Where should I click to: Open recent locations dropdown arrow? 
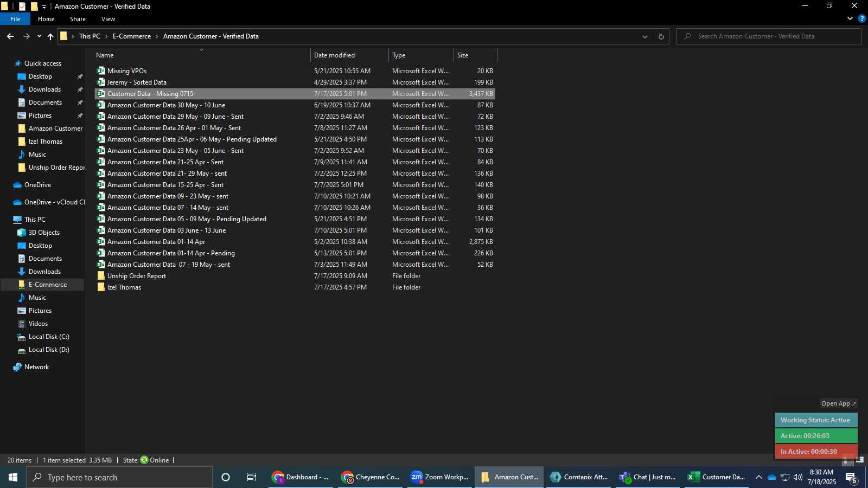(39, 36)
